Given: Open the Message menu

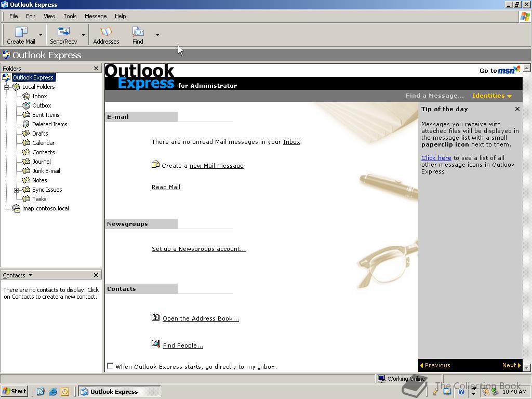Looking at the screenshot, I should pos(96,16).
